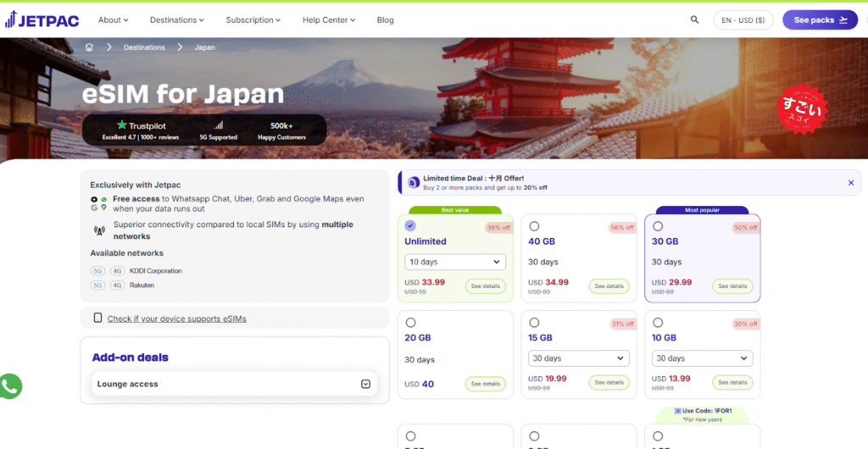Open the Help Center menu
Viewport: 868px width, 449px height.
[x=329, y=19]
